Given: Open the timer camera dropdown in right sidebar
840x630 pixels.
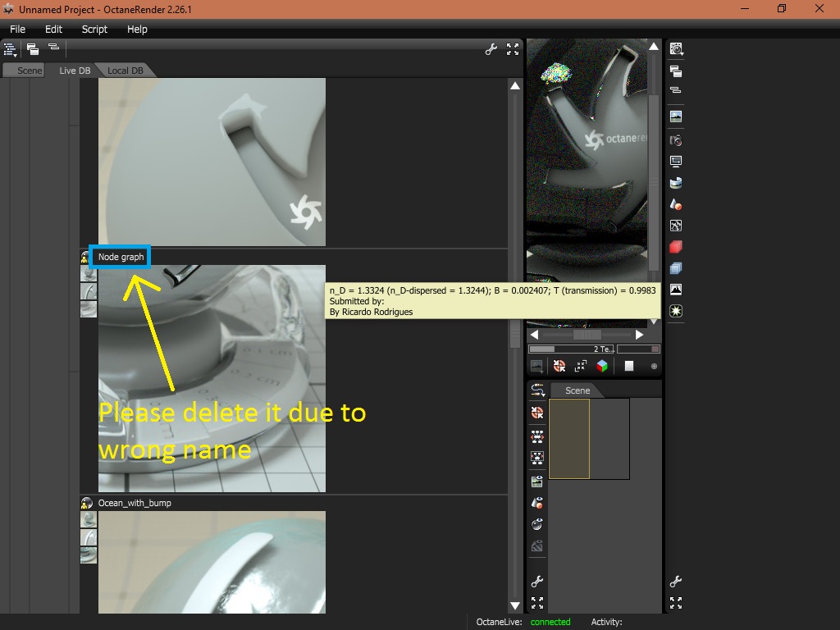Looking at the screenshot, I should [x=676, y=49].
